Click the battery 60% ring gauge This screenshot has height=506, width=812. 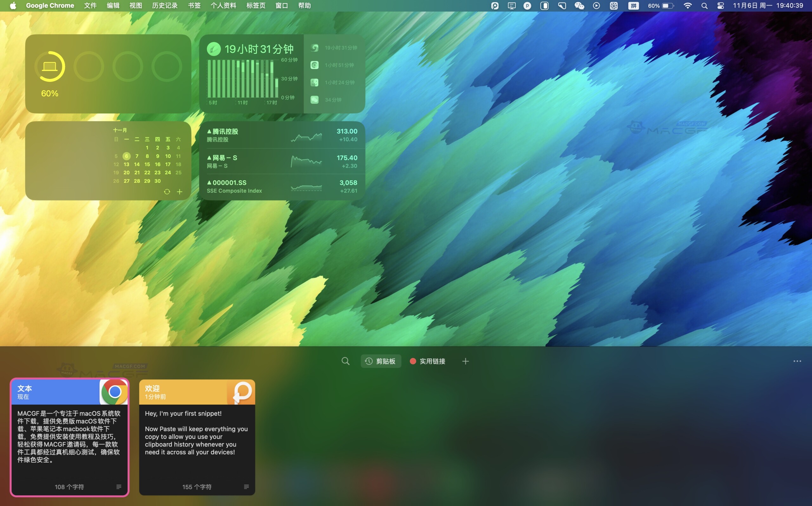(49, 67)
